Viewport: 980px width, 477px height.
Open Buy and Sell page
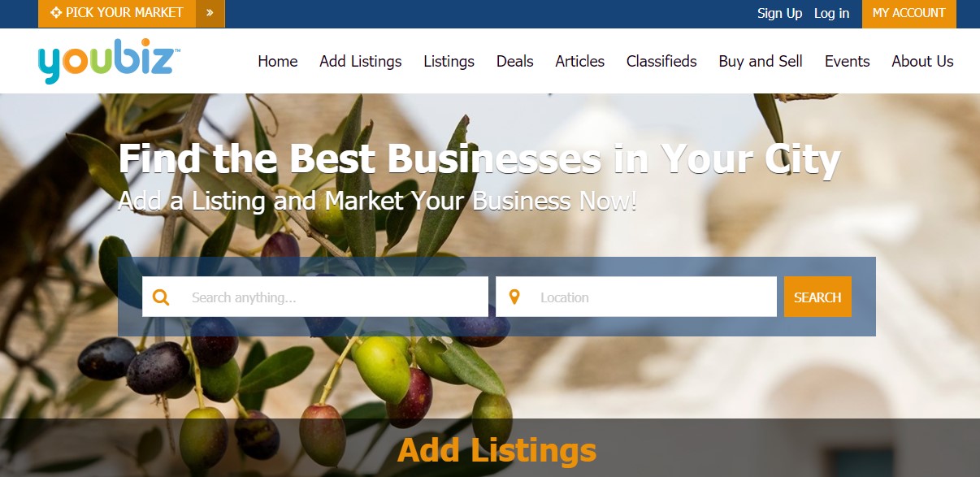[x=761, y=61]
